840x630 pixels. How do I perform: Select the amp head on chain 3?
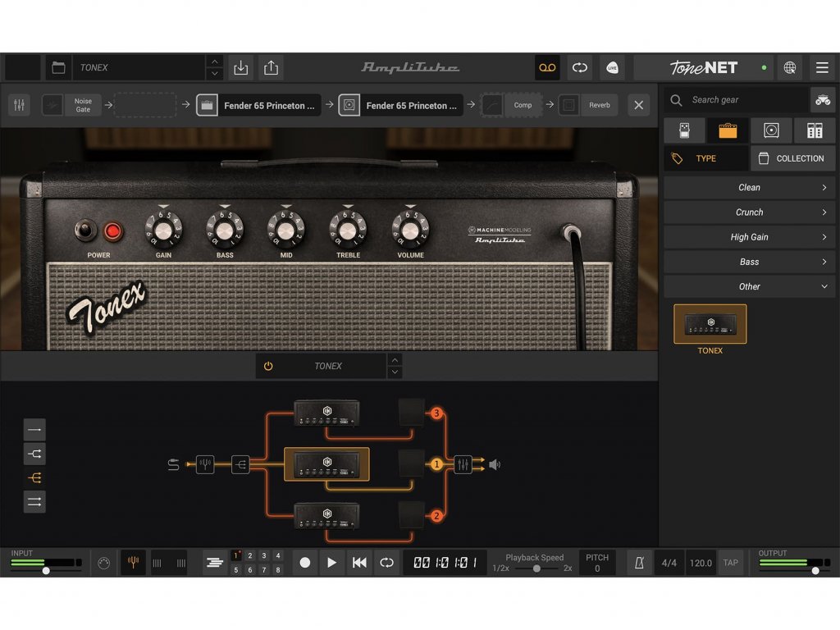point(326,413)
